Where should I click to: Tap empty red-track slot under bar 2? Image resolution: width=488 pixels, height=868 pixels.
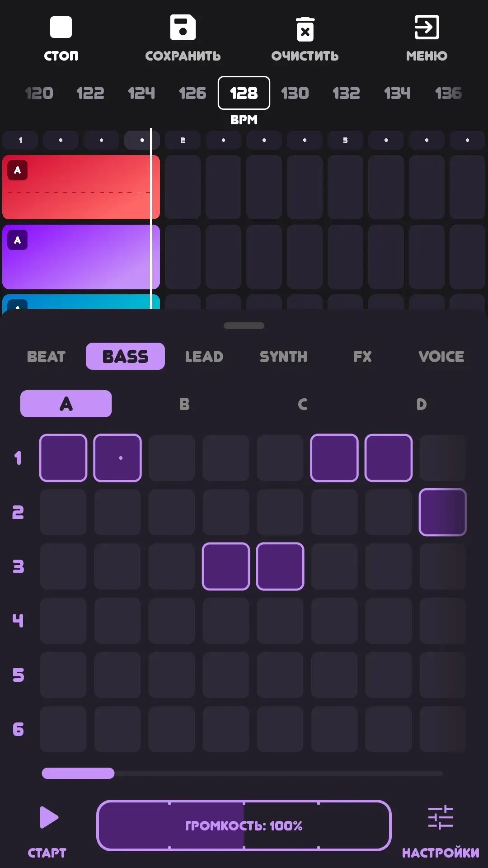(x=183, y=187)
